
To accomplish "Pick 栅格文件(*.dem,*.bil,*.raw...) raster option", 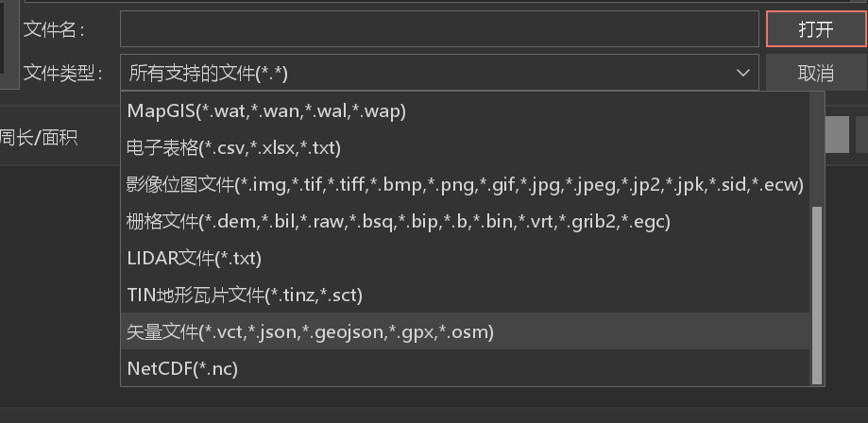I will pos(465,222).
